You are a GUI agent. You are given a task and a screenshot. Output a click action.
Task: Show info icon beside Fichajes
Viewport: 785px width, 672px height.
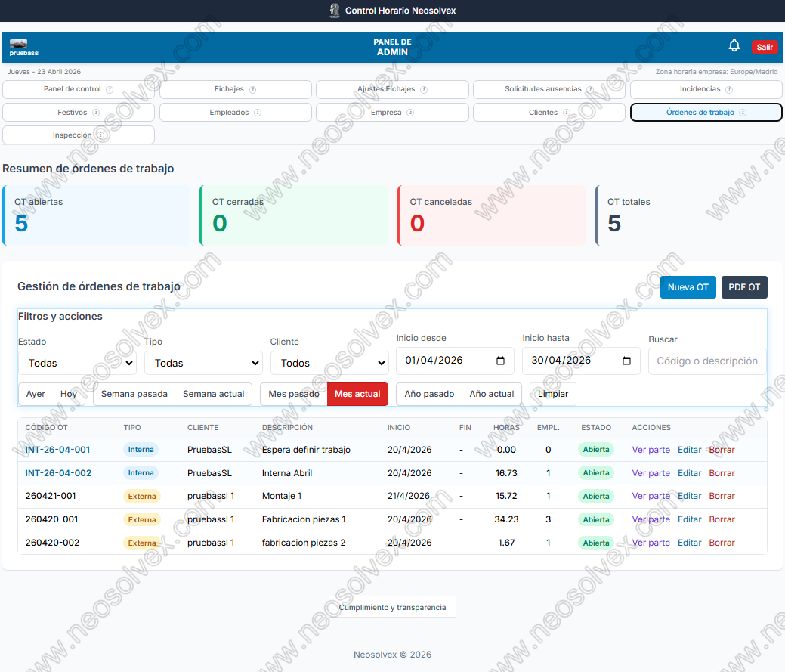253,90
